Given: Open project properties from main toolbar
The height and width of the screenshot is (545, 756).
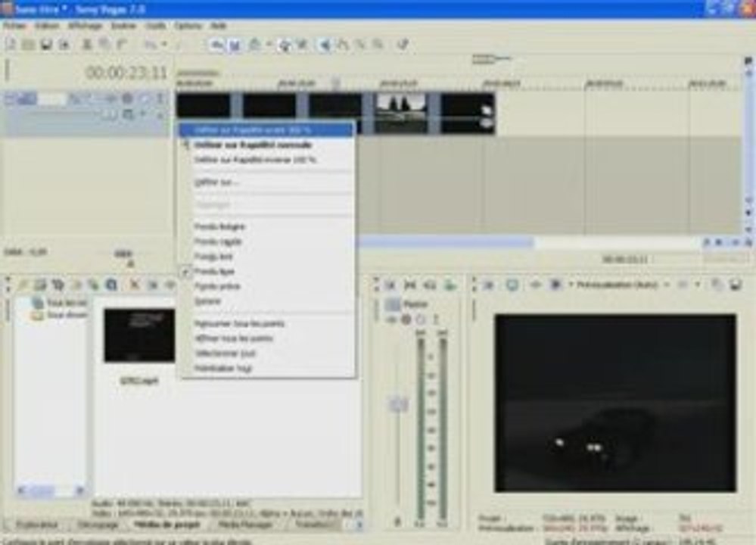Looking at the screenshot, I should 64,45.
